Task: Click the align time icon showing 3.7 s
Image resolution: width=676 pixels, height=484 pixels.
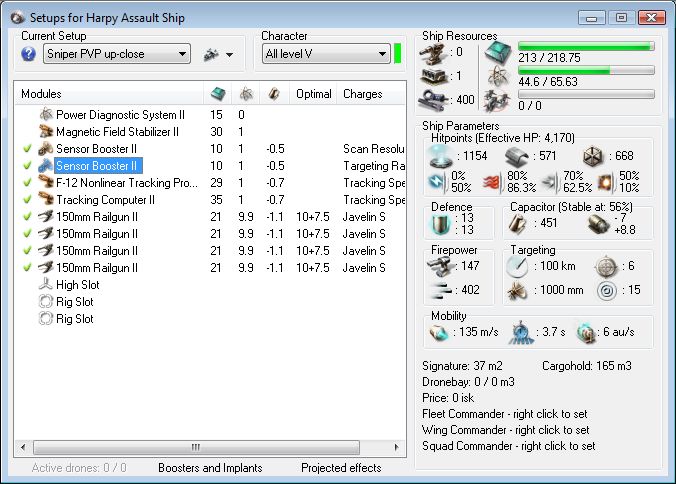Action: coord(521,332)
